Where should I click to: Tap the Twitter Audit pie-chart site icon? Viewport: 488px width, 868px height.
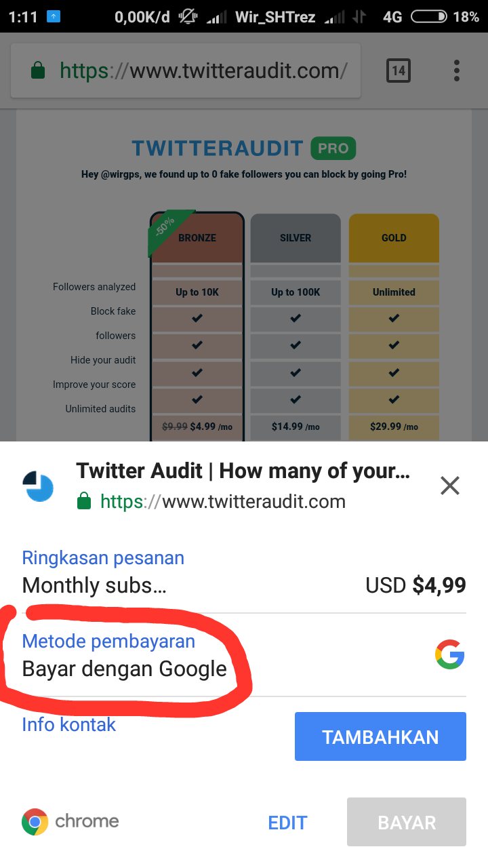click(38, 487)
